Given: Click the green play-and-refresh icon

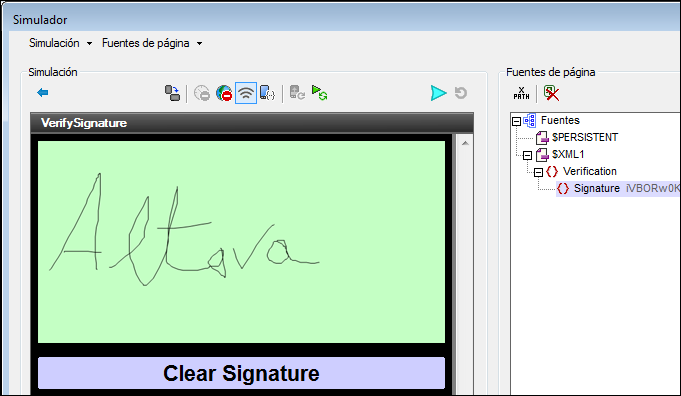Looking at the screenshot, I should [320, 93].
